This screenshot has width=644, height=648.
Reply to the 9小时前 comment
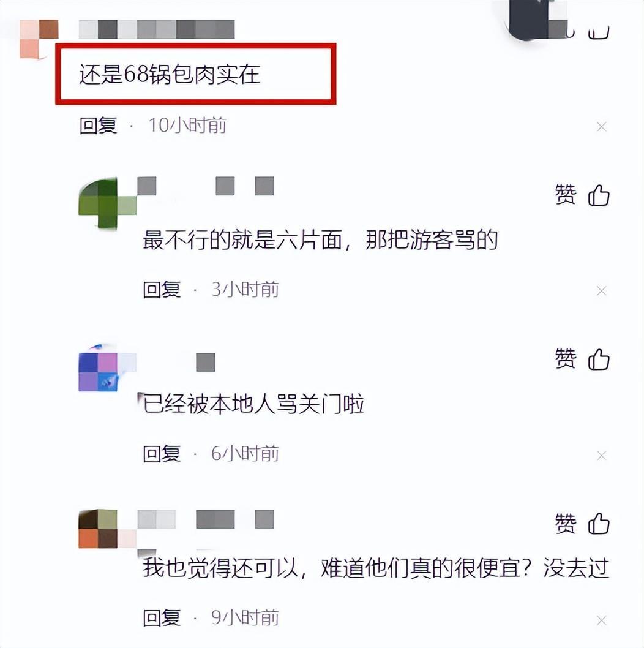coord(162,618)
